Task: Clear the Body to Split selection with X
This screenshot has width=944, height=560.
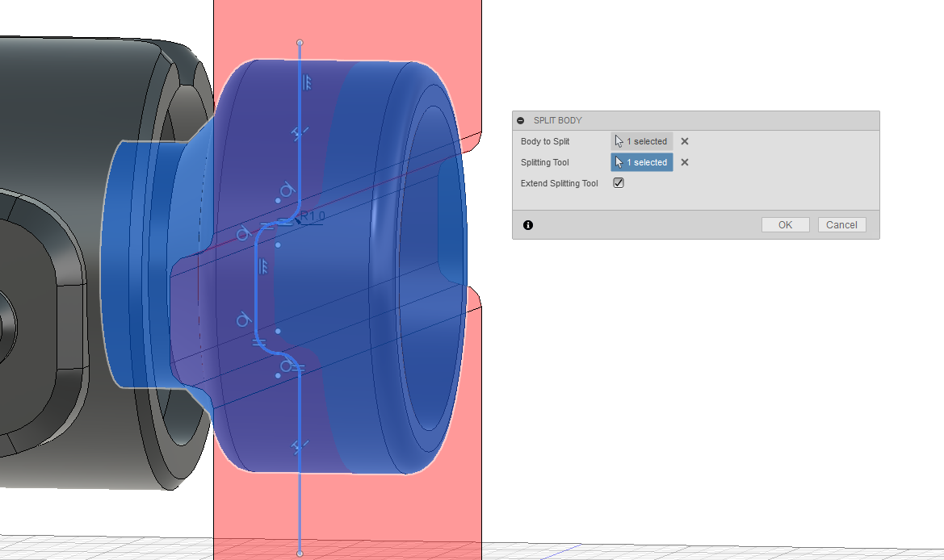Action: [684, 140]
